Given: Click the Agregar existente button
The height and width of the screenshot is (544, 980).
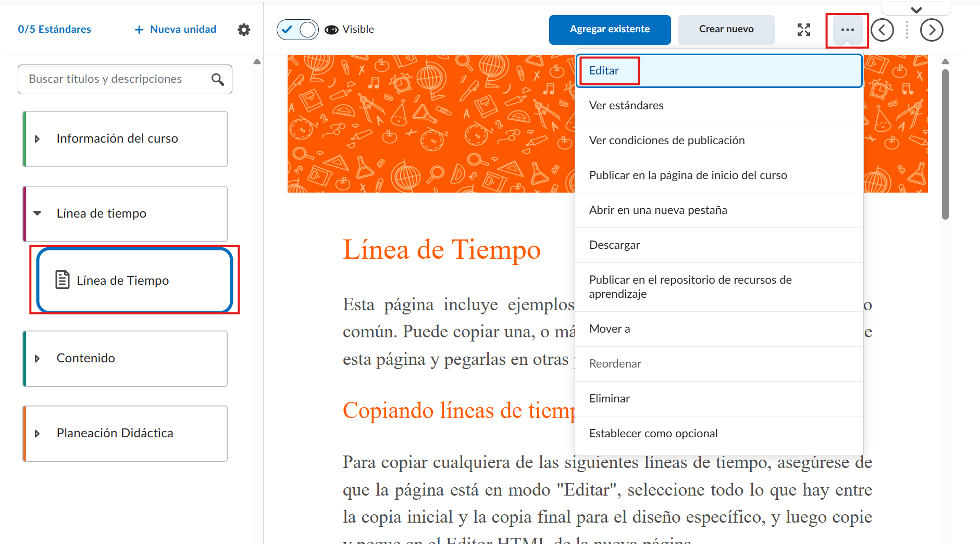Looking at the screenshot, I should (610, 30).
